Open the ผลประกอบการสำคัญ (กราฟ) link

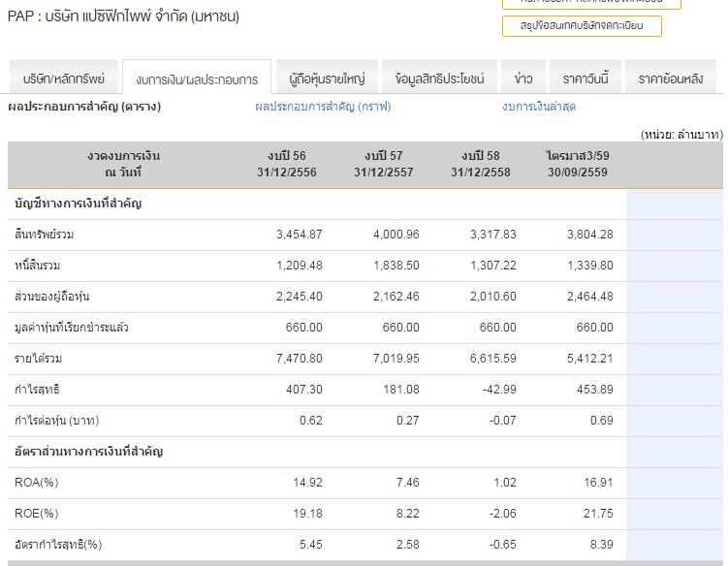323,107
